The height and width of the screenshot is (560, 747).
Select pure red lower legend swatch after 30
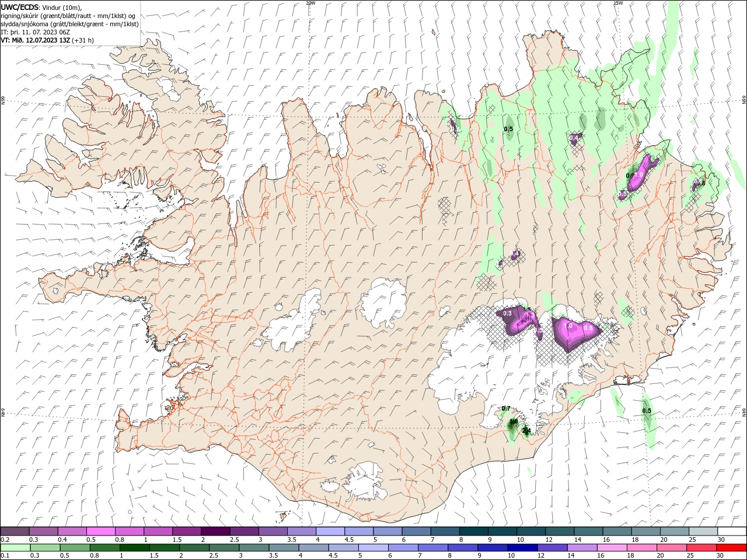(x=731, y=548)
